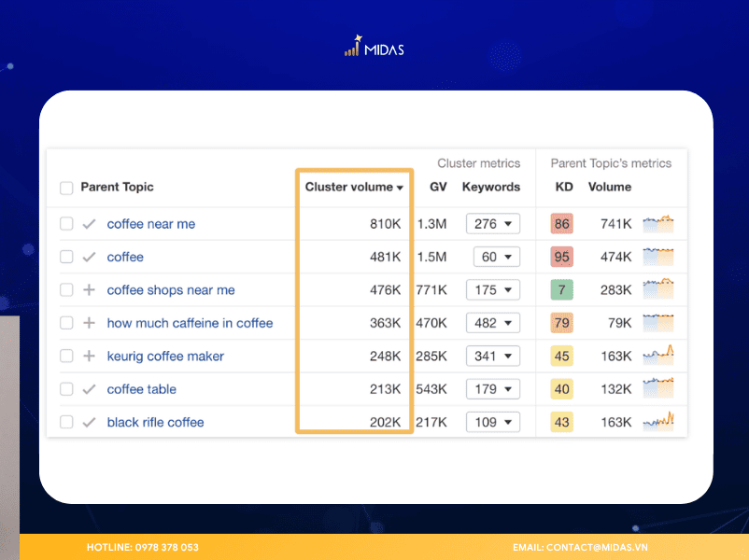Click the checkmark icon beside coffee row

pyautogui.click(x=89, y=257)
